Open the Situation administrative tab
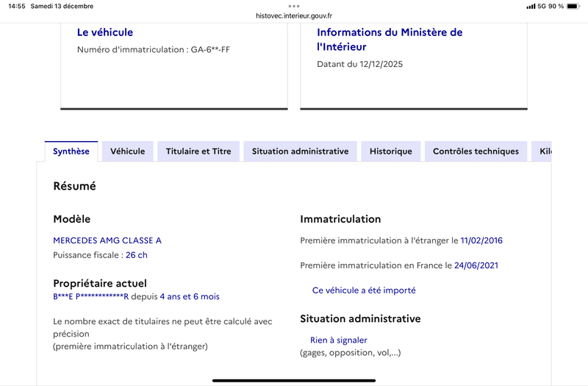 pos(300,151)
